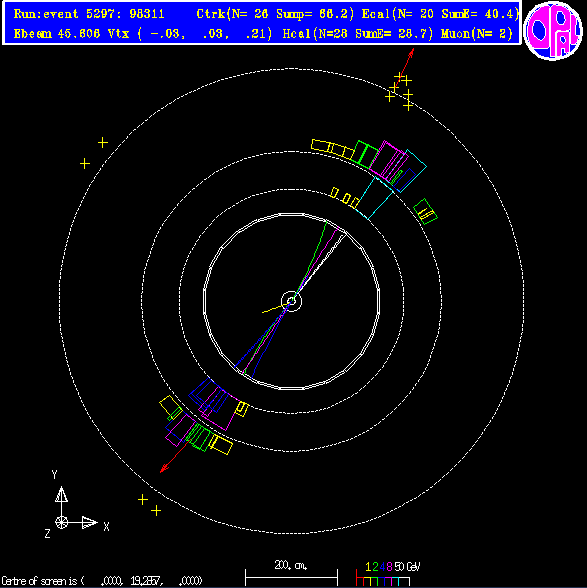Click the Ecal SumE 40.4 readout
This screenshot has width=587, height=588.
(440, 14)
